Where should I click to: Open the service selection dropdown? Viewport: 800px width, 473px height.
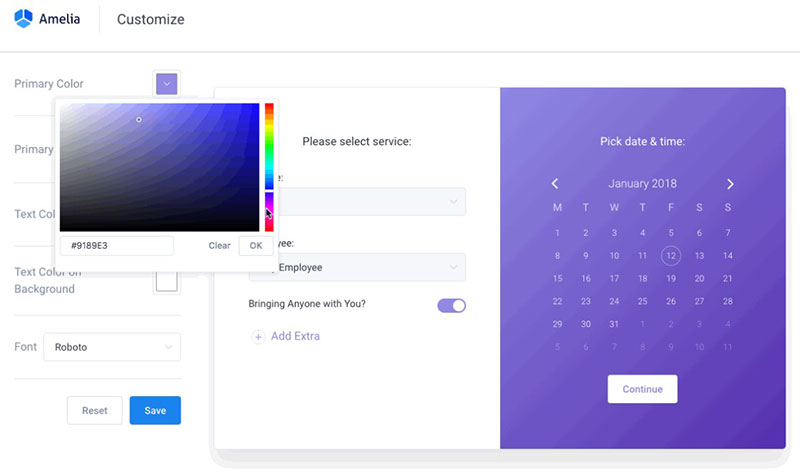pyautogui.click(x=371, y=202)
